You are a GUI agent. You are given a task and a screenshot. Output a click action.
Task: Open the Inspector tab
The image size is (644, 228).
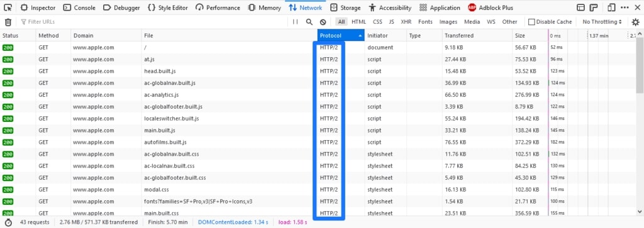point(38,8)
